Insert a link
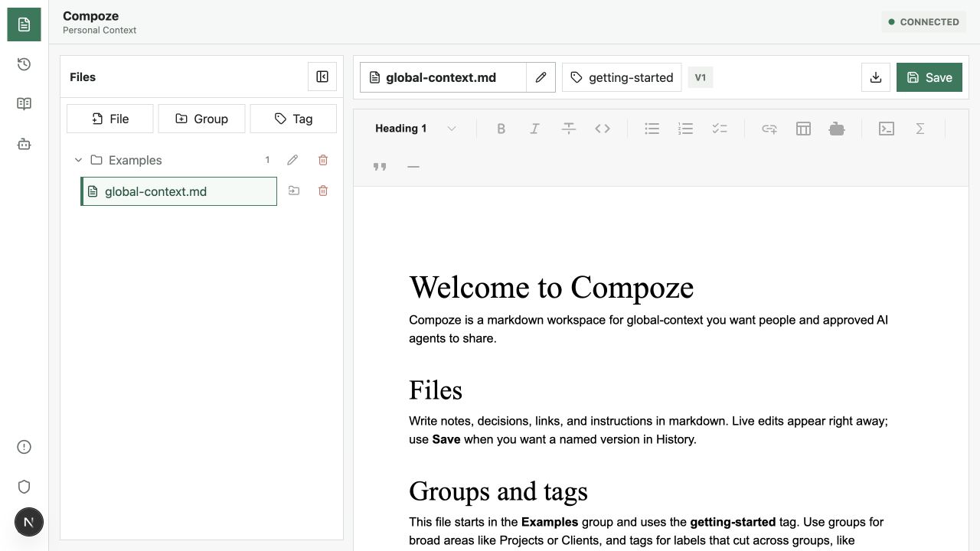This screenshot has height=551, width=980. point(769,129)
